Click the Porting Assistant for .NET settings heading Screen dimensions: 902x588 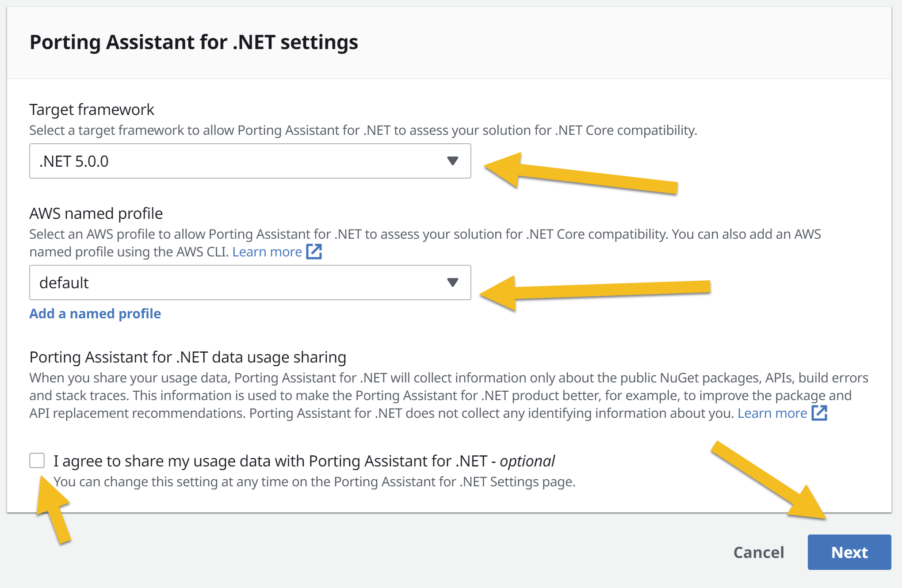point(194,42)
